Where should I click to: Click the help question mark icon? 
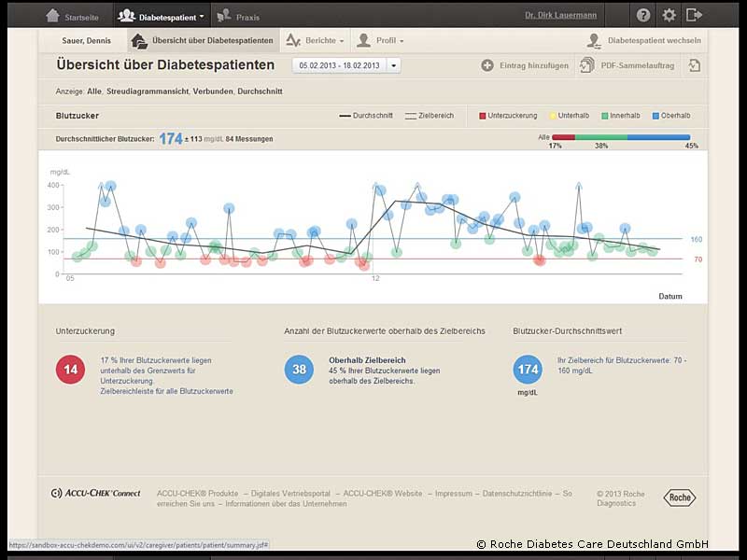[x=643, y=15]
